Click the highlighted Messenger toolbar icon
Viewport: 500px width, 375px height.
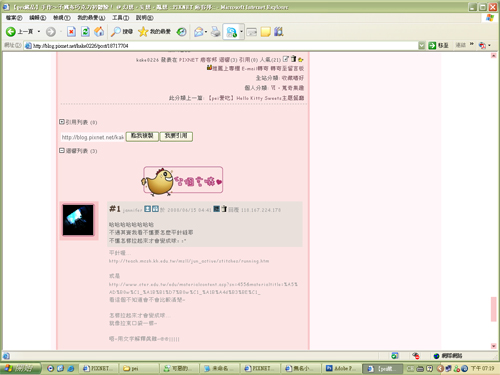(231, 32)
